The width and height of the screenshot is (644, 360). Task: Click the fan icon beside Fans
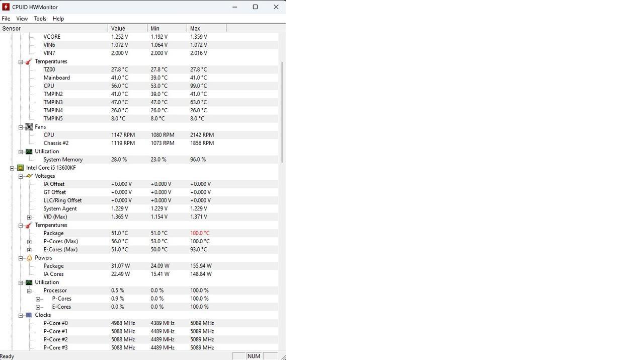[x=29, y=127]
